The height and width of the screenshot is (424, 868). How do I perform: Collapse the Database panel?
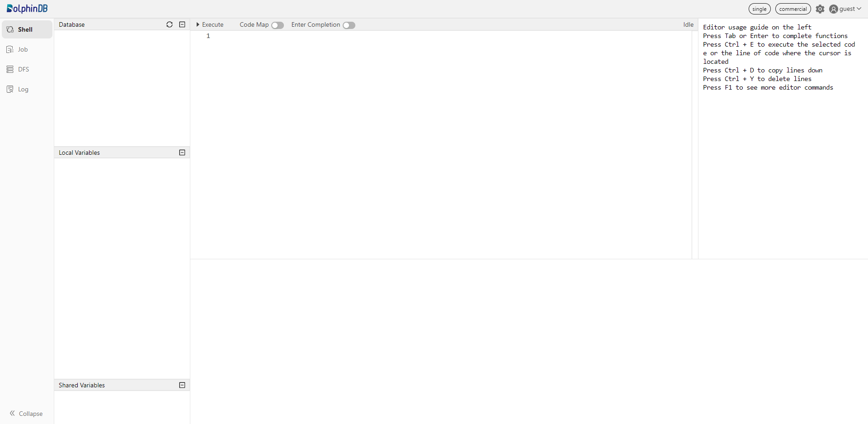182,24
